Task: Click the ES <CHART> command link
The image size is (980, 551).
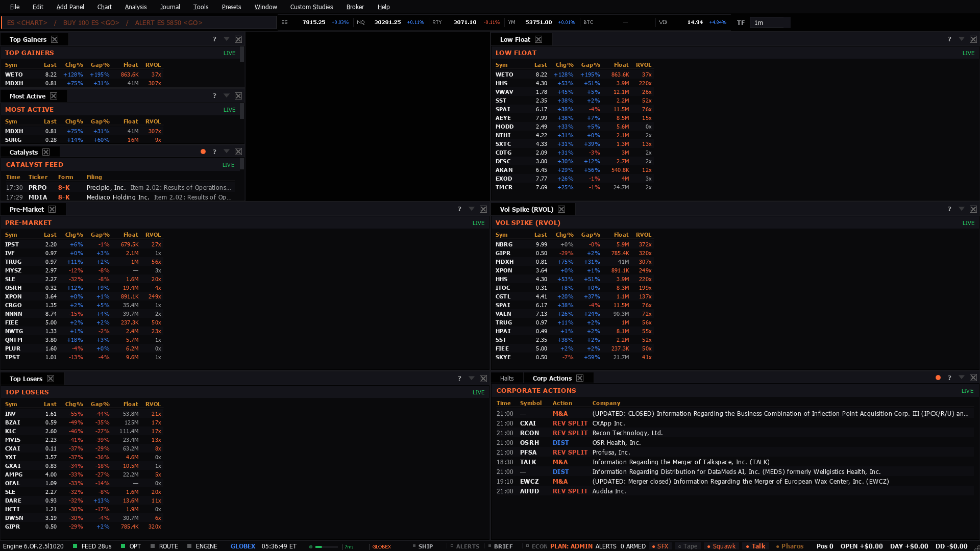Action: (27, 22)
